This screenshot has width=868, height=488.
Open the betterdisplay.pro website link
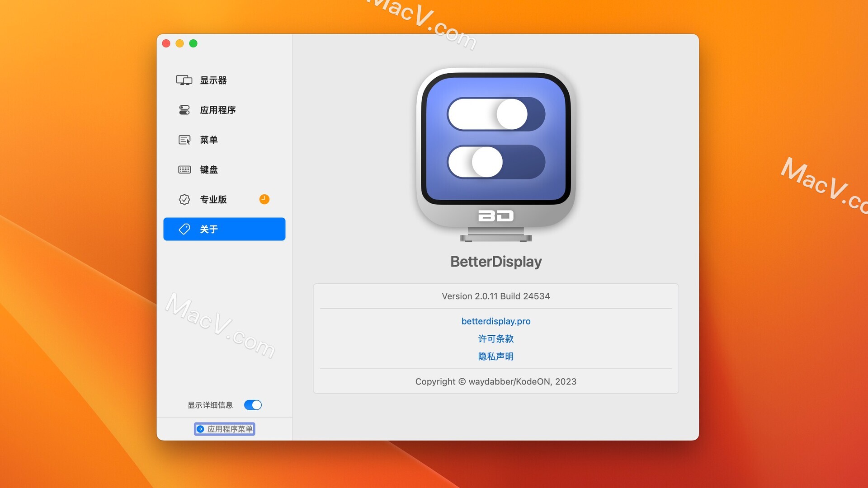(x=495, y=321)
